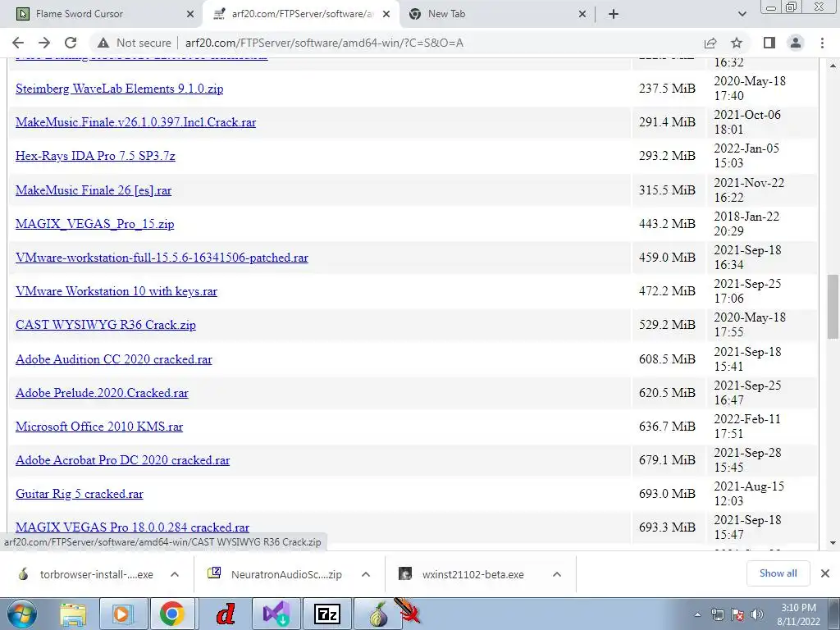Close the arf20.com tab
Viewport: 840px width, 630px height.
point(386,14)
